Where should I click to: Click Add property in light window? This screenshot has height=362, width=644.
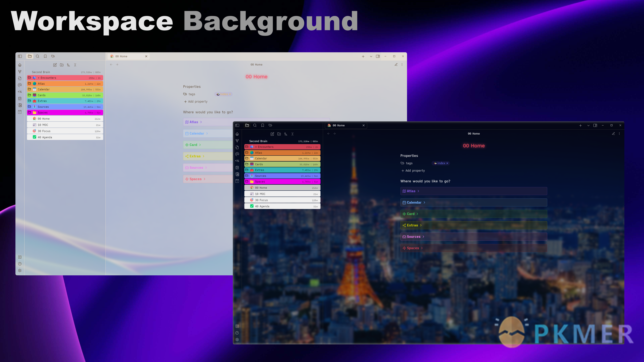(196, 101)
